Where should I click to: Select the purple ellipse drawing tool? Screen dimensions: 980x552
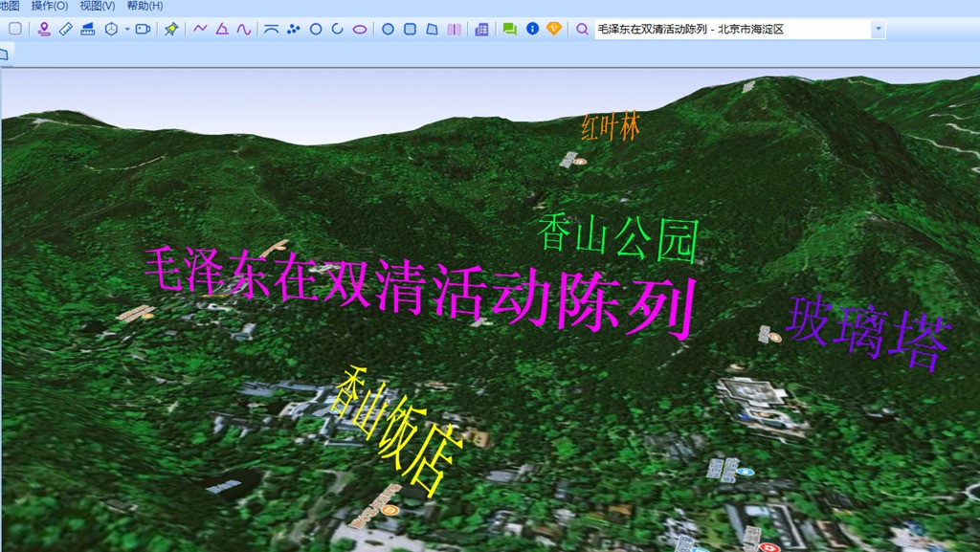(x=360, y=29)
